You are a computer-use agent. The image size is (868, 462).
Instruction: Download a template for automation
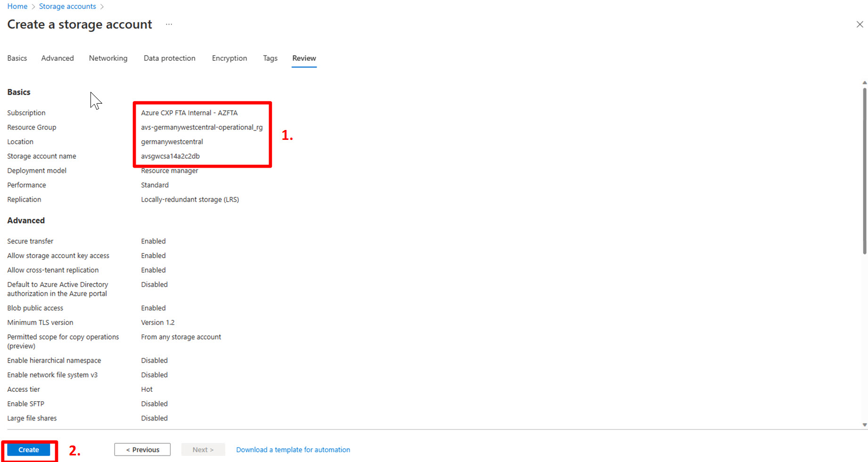pos(293,449)
